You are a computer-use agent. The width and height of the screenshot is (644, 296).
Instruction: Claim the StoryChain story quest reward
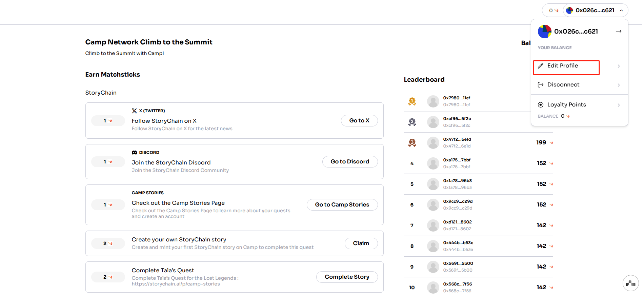(361, 243)
